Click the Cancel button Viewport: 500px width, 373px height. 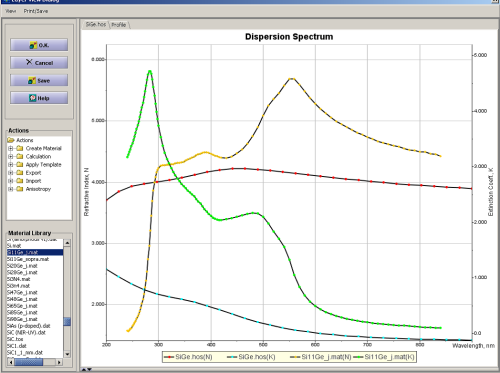39,63
